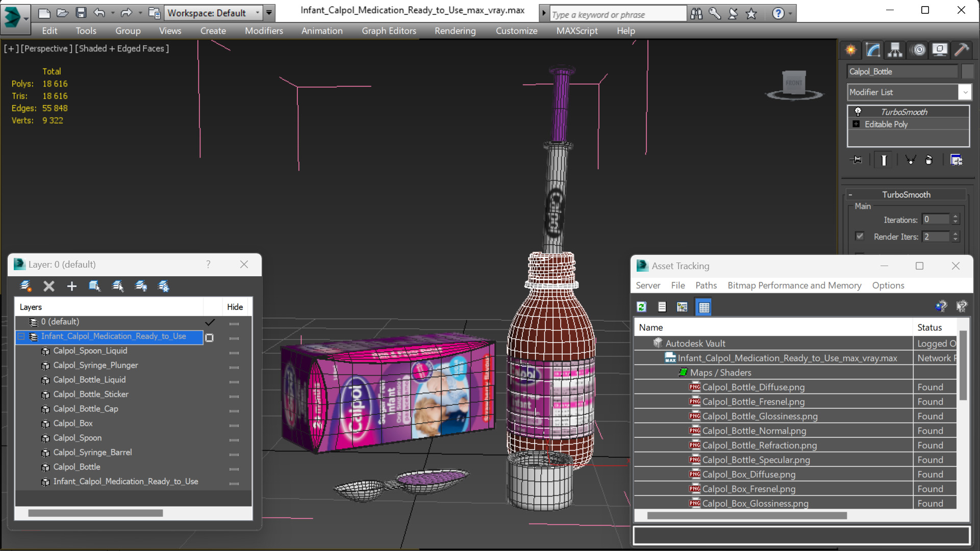Add selected objects to layer plus icon
The width and height of the screenshot is (980, 551).
72,286
